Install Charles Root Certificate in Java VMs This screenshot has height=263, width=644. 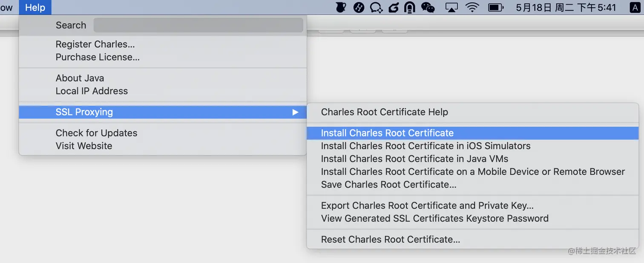tap(473, 159)
